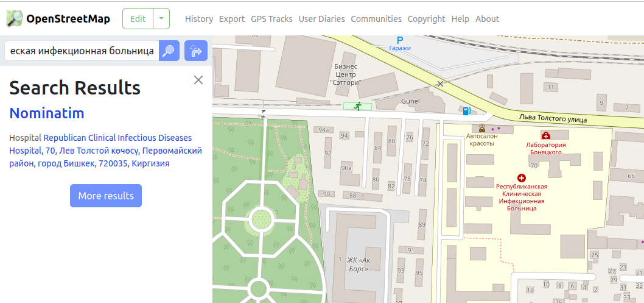Click the OpenStreetMap magnifier logo
644x303 pixels.
pyautogui.click(x=15, y=18)
